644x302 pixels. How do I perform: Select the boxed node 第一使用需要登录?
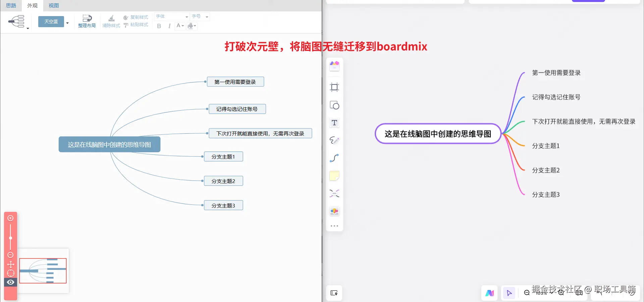pos(235,82)
